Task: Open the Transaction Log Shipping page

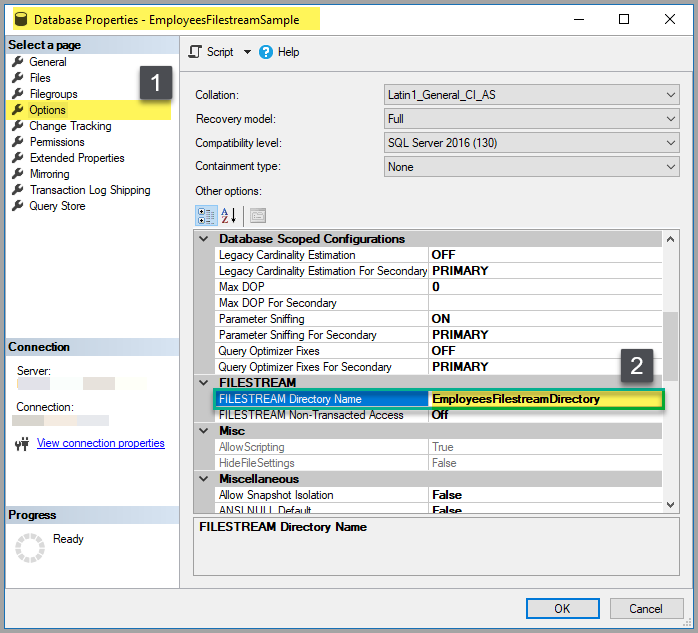Action: 90,190
